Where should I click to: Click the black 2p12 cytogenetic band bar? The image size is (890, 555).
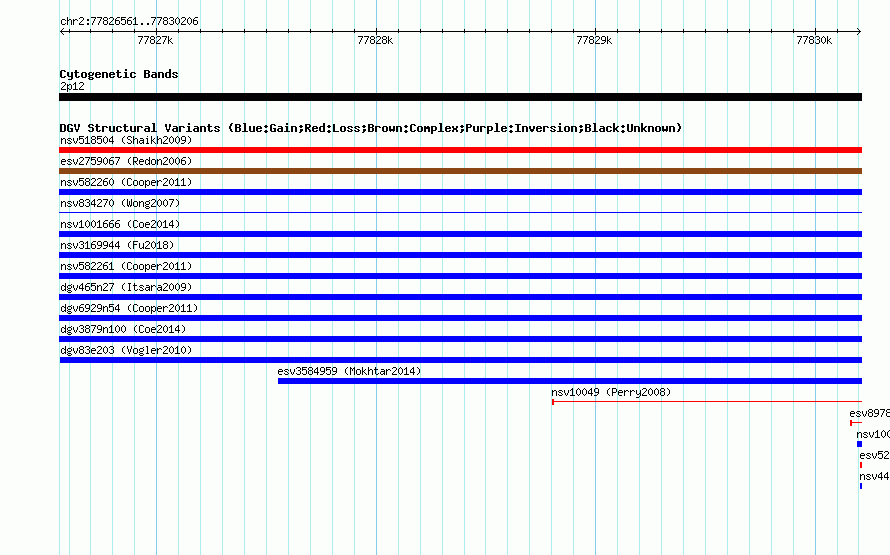click(460, 97)
